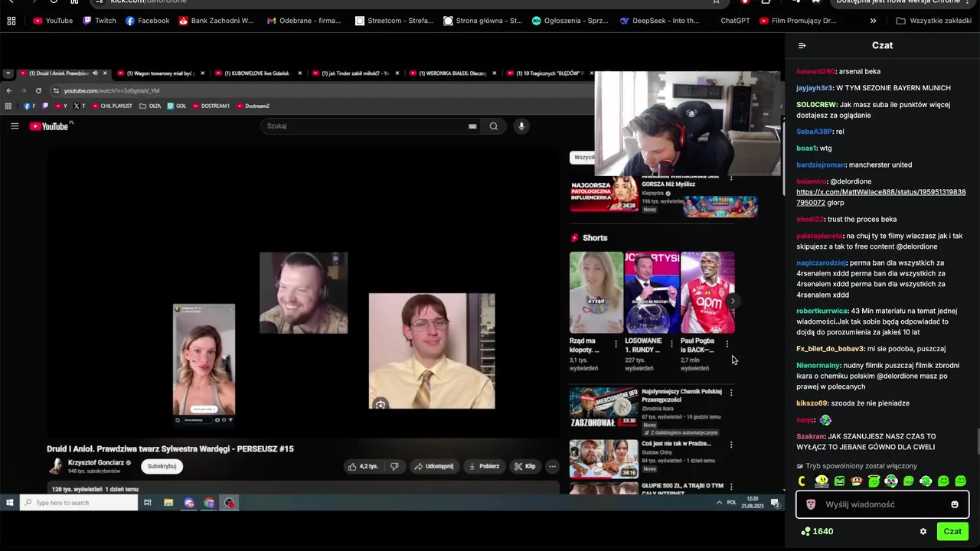The width and height of the screenshot is (980, 551).
Task: Switch to KUBOWELOVE live Gdańsk tab
Action: (x=258, y=73)
